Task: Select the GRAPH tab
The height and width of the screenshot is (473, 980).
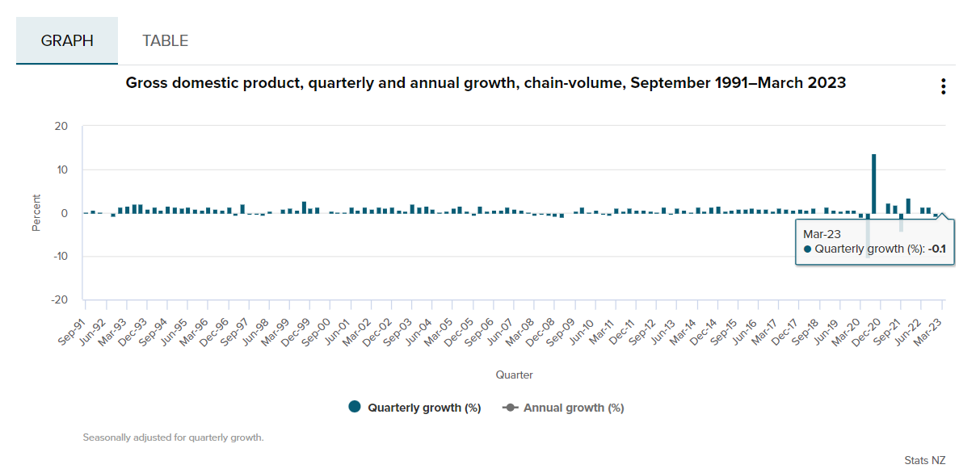Action: coord(67,40)
